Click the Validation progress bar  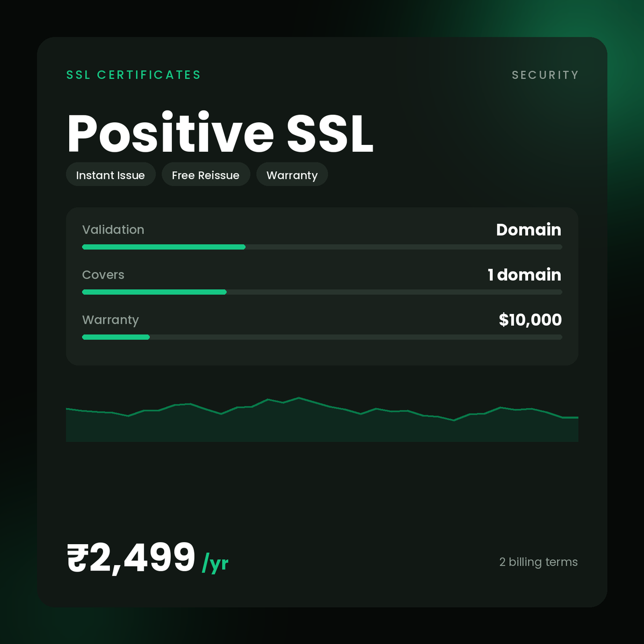pos(322,247)
